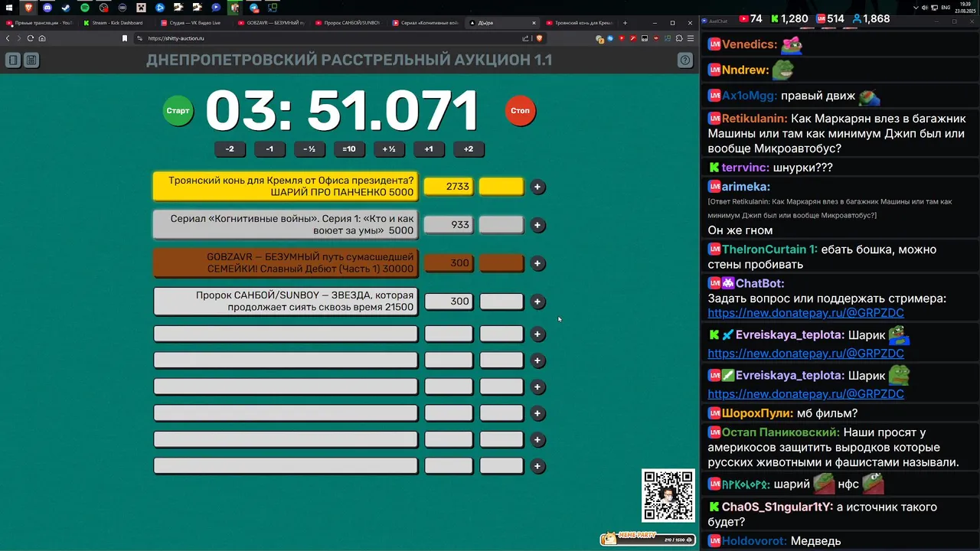Click the share icon in address bar
This screenshot has height=551, width=980.
point(525,38)
